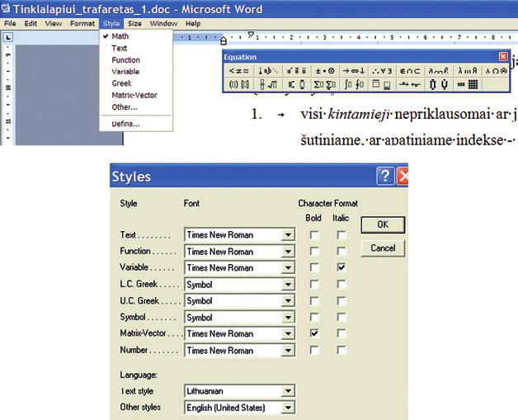Toggle Bold for Function style

click(314, 252)
